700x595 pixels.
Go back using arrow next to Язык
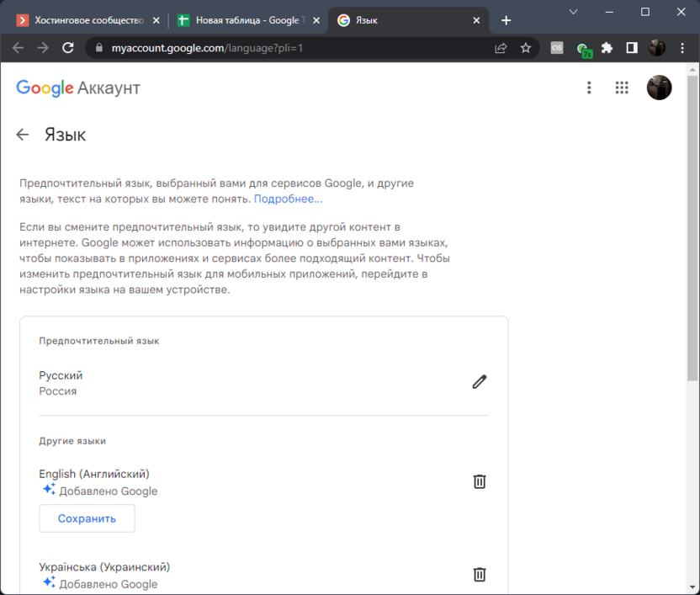click(x=23, y=135)
